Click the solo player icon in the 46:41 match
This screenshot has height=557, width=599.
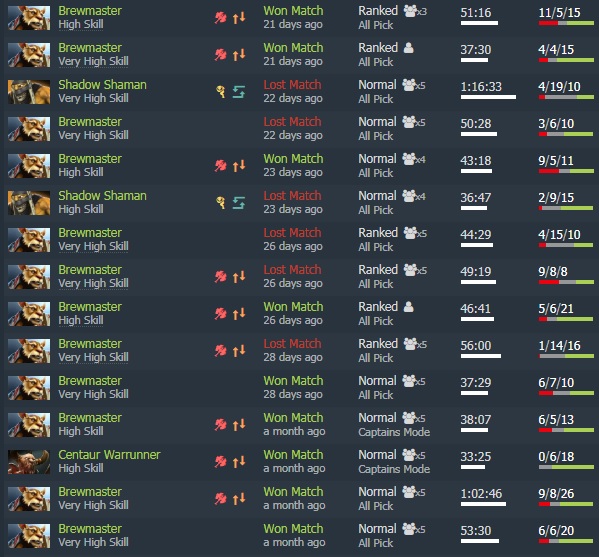408,307
